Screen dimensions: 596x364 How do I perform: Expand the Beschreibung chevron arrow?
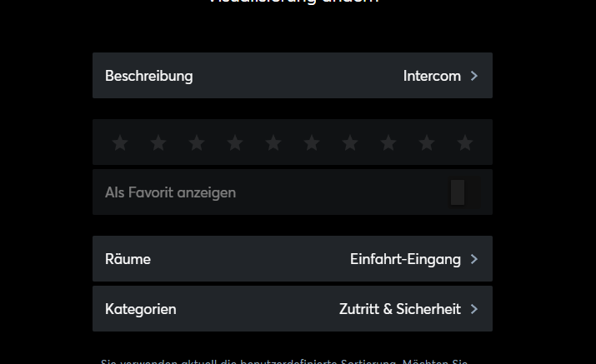click(x=474, y=76)
